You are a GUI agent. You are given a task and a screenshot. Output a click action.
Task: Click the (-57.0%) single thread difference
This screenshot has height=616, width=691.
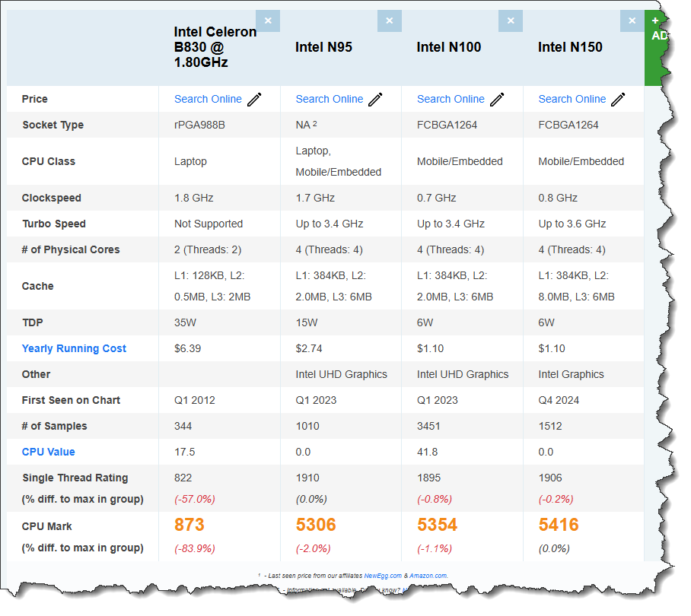(195, 500)
